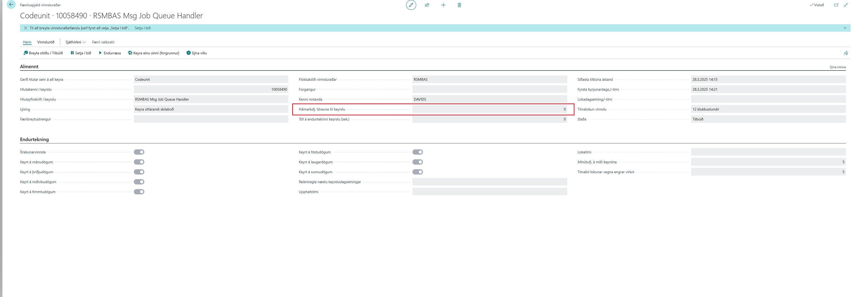The height and width of the screenshot is (297, 868).
Task: Click Hlutayfirskrift í keyrslu field
Action: point(211,99)
